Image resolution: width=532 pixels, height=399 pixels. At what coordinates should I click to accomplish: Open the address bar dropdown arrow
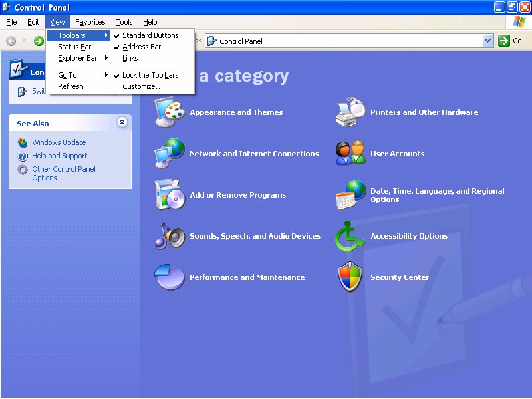point(487,41)
